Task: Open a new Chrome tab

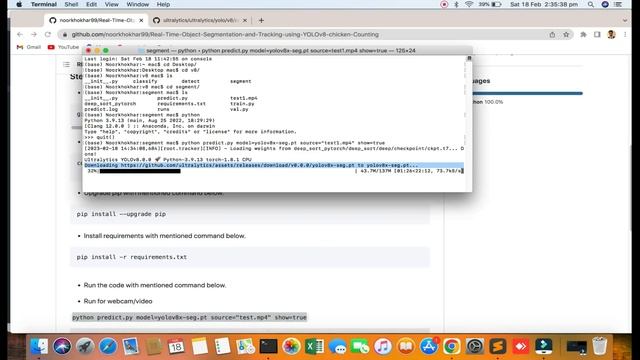Action: pos(261,20)
